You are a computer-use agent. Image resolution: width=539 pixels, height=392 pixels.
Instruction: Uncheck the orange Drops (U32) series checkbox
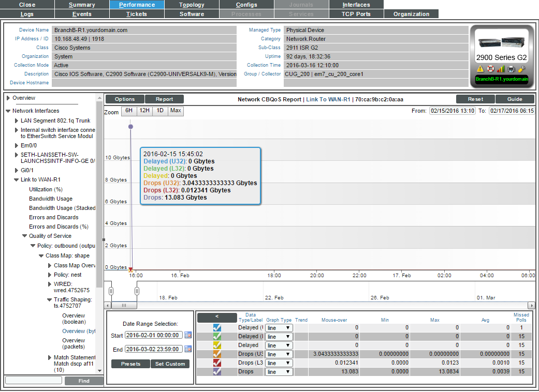[217, 354]
